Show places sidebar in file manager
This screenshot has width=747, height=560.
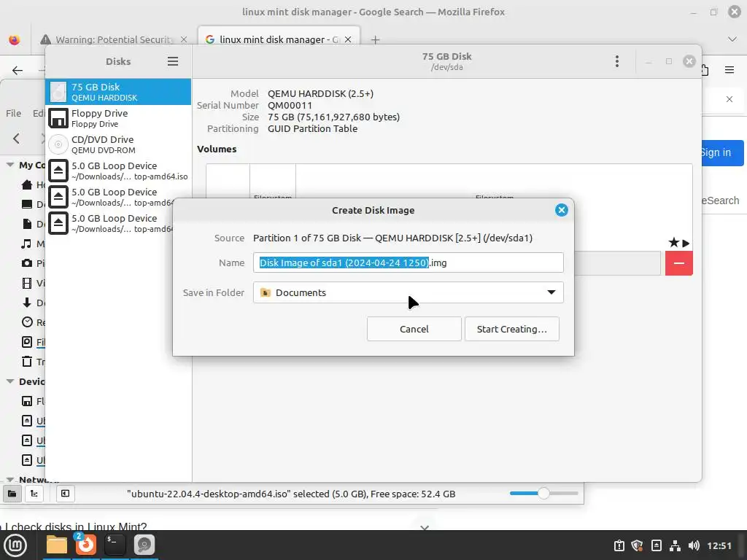pos(12,494)
